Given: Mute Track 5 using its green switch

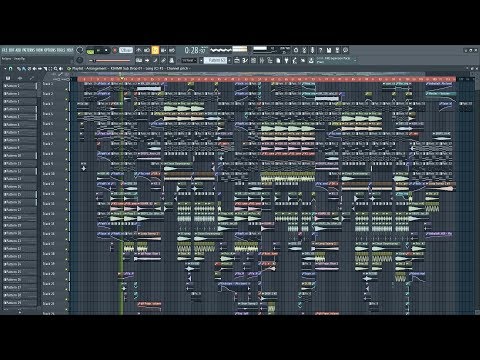Looking at the screenshot, I should pos(66,129).
